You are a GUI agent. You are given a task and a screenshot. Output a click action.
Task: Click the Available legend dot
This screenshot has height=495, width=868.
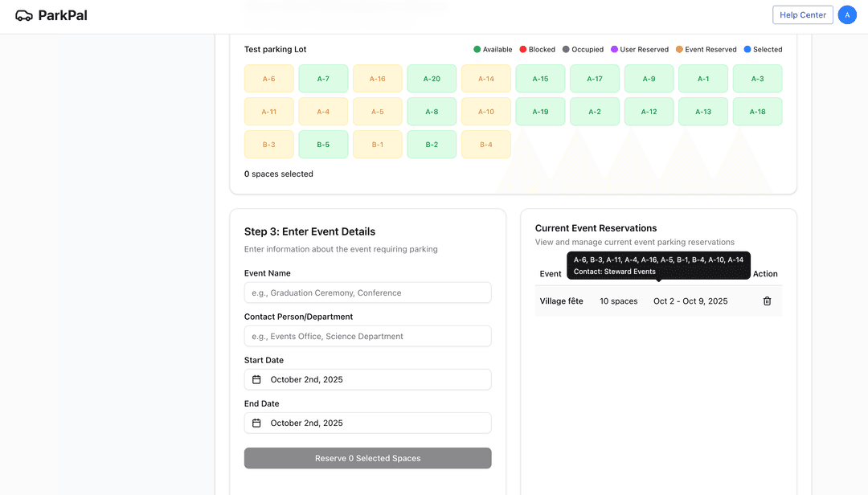coord(477,49)
